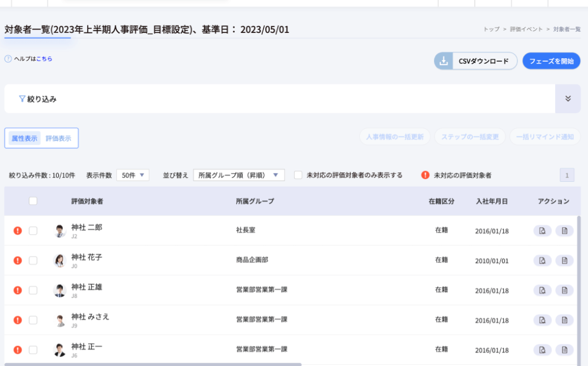
Task: Click the red warning icon beside 神社 二郎
Action: [x=18, y=231]
